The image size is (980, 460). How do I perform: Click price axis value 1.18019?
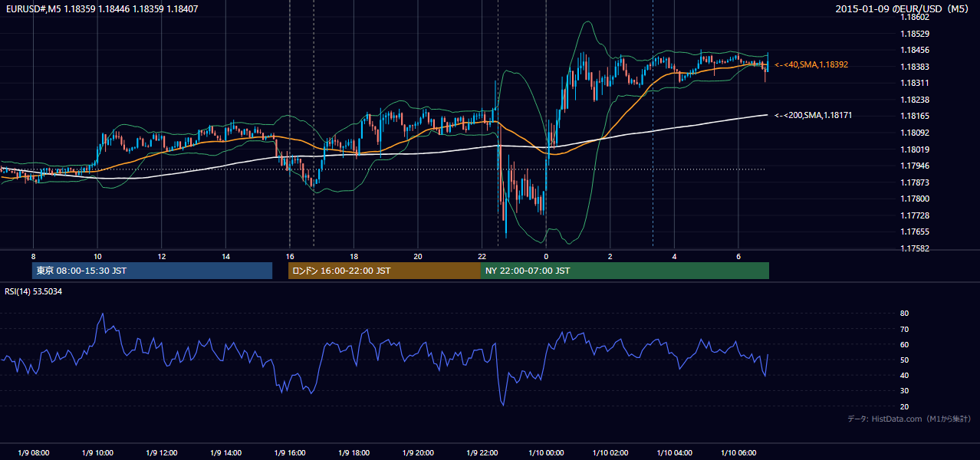(916, 149)
